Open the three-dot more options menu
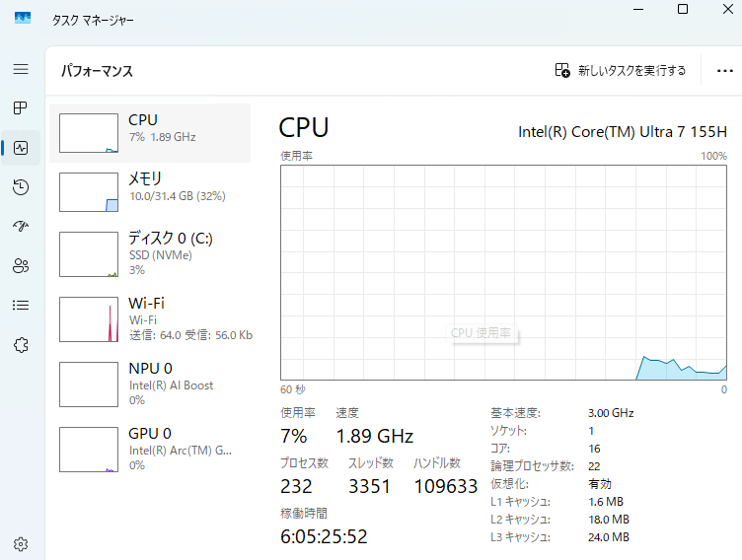 (x=725, y=71)
